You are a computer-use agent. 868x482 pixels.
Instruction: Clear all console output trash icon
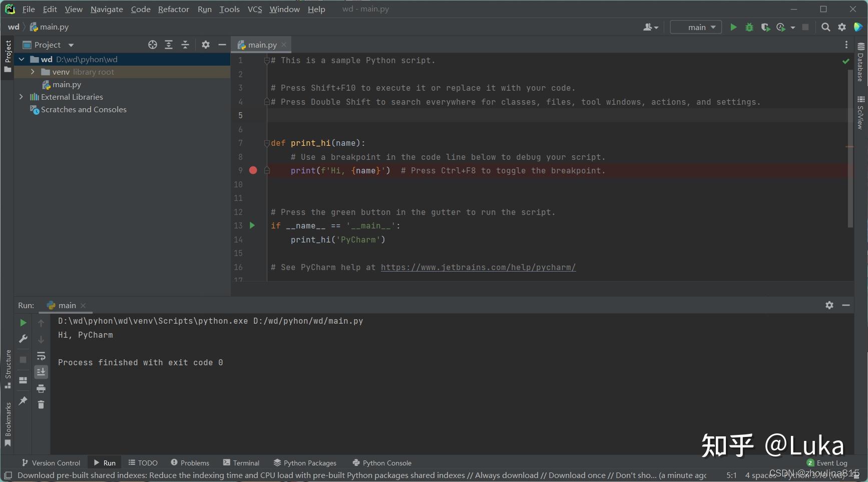(41, 404)
